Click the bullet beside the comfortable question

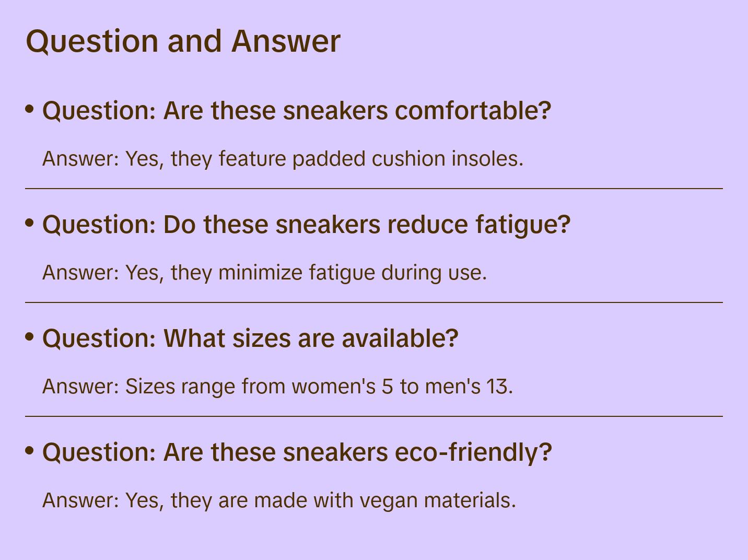click(30, 109)
